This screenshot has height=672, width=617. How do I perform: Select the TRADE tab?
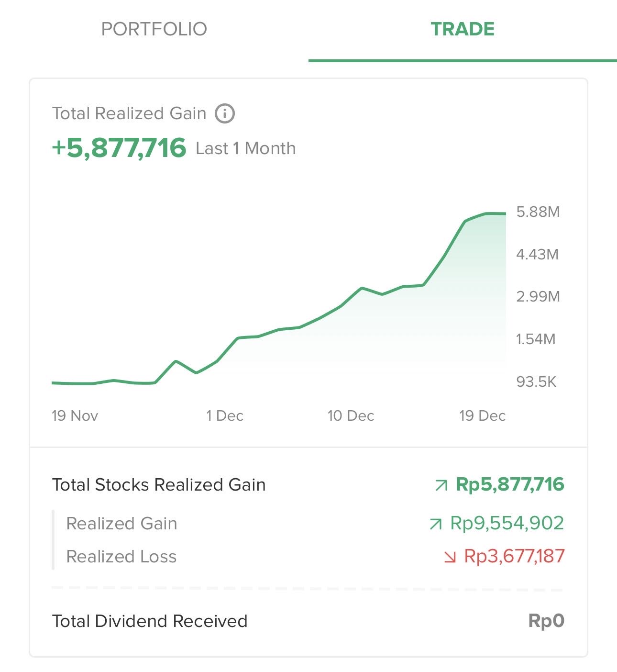(463, 29)
